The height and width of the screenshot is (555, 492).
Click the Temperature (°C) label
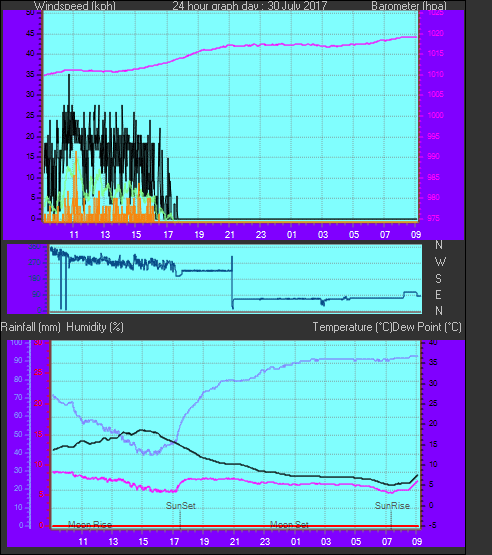pyautogui.click(x=352, y=327)
